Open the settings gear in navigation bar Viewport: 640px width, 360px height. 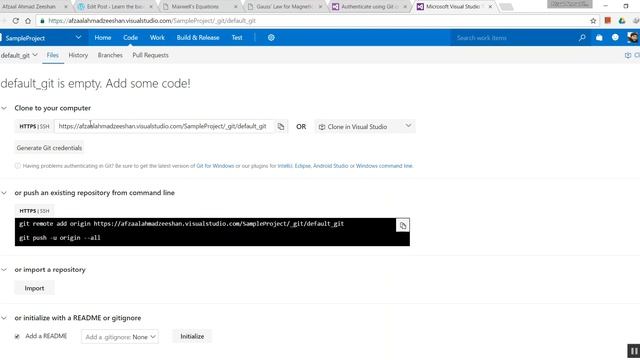click(x=271, y=38)
